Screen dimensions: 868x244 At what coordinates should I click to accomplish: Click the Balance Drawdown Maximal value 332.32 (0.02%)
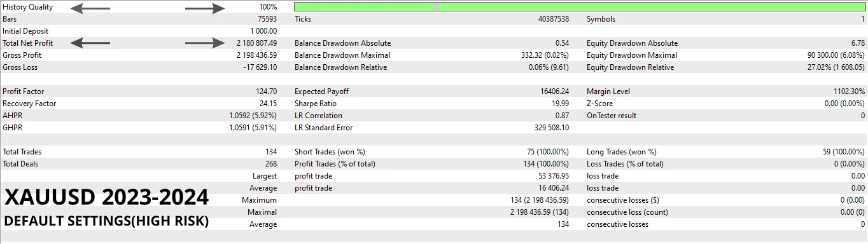545,55
